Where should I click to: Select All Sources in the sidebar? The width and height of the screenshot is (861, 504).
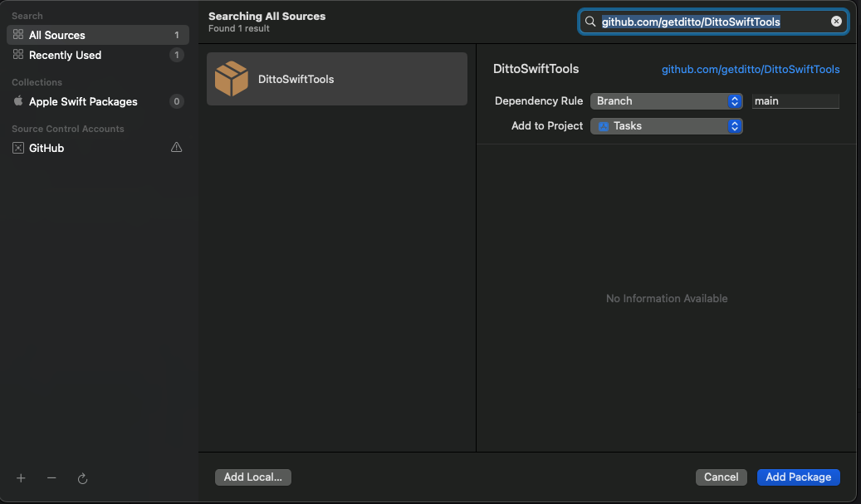pos(98,35)
